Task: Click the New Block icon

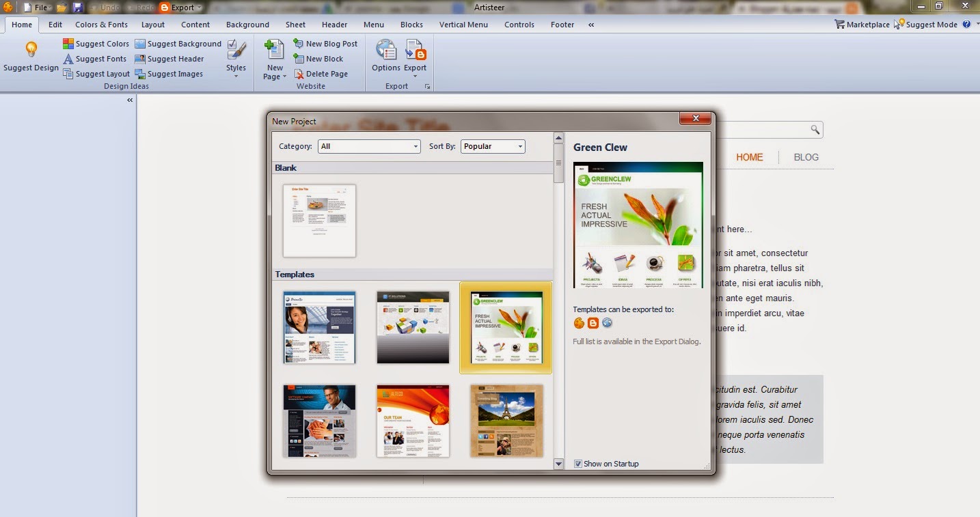Action: click(299, 59)
